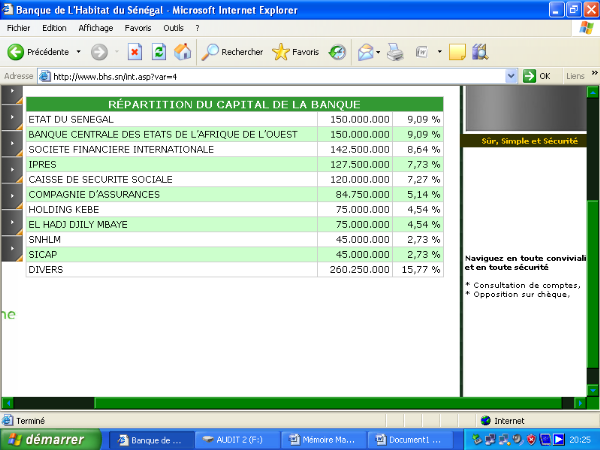Screen dimensions: 600x450
Task: Open the Précédente history dropdown arrow
Action: point(78,52)
